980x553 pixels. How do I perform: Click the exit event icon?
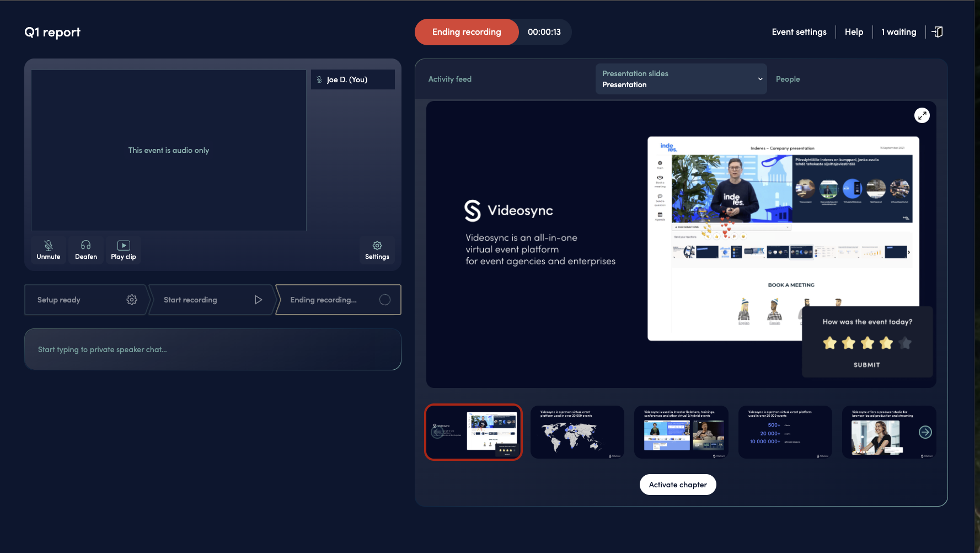click(938, 32)
